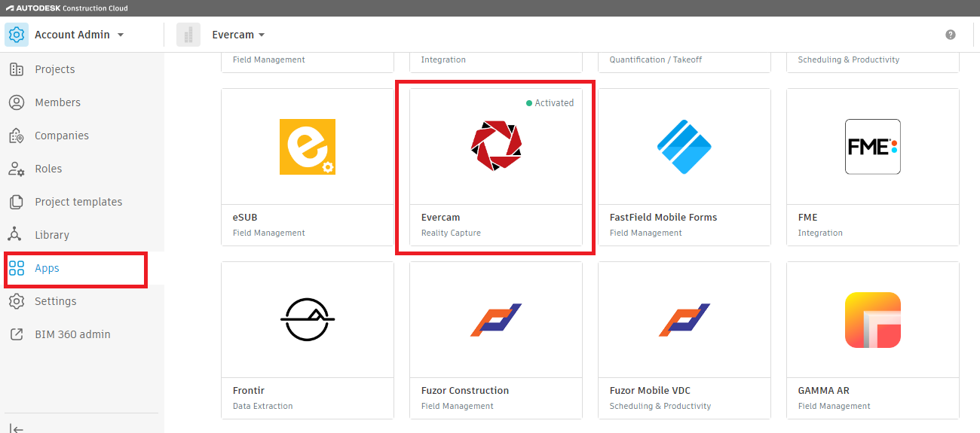This screenshot has height=433, width=980.
Task: Click the Fuzor Construction logo
Action: click(x=496, y=320)
